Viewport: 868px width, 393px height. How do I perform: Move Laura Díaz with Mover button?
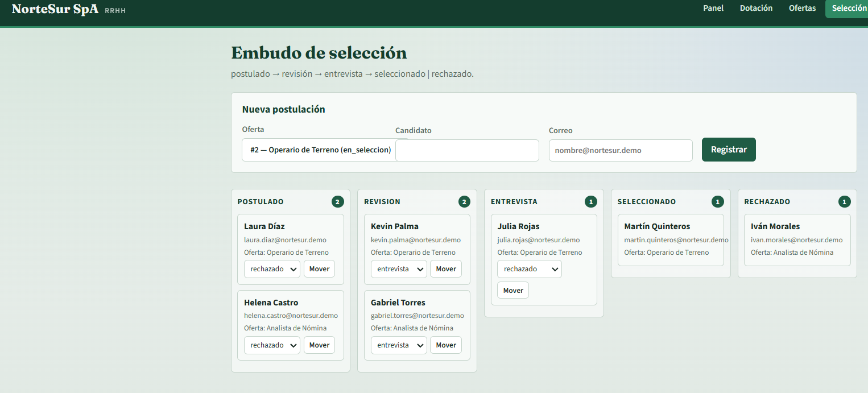tap(319, 269)
